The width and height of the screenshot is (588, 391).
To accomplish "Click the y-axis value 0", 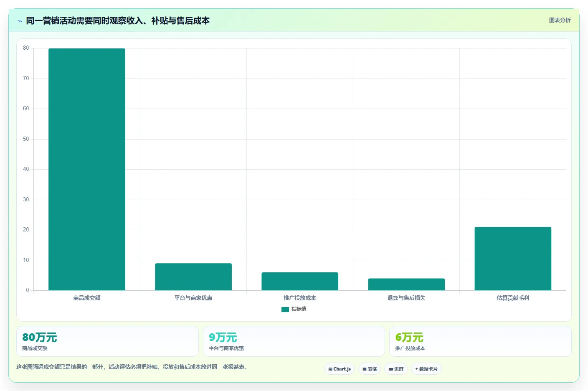I will (28, 290).
